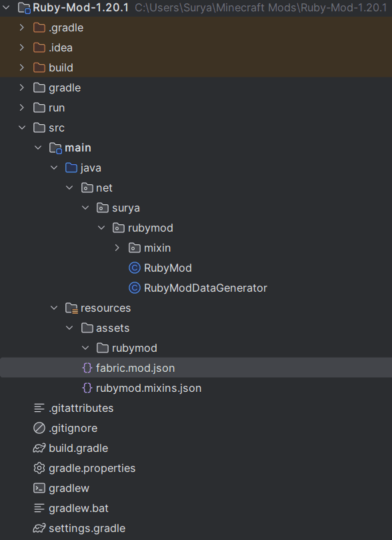Screen dimensions: 392x540
Task: Click the rubymod.mixins.json braces icon
Action: [x=87, y=388]
